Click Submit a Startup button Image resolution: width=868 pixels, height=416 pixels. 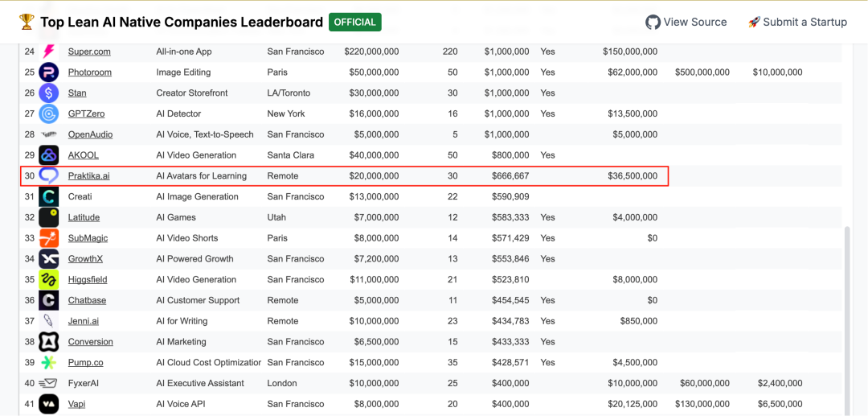[798, 23]
